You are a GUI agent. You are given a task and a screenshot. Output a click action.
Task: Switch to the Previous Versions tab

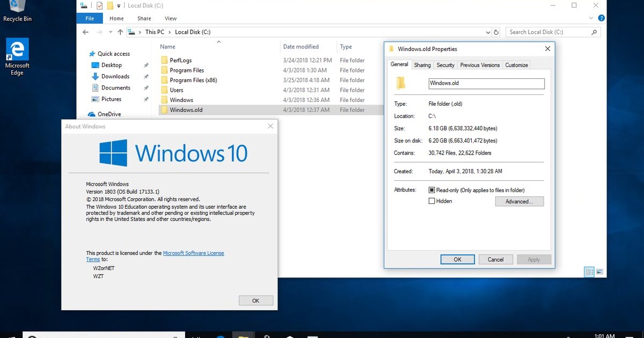click(x=480, y=65)
